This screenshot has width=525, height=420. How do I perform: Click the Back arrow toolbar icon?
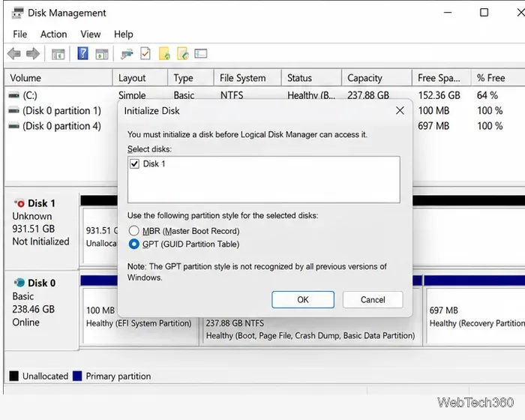(x=14, y=53)
